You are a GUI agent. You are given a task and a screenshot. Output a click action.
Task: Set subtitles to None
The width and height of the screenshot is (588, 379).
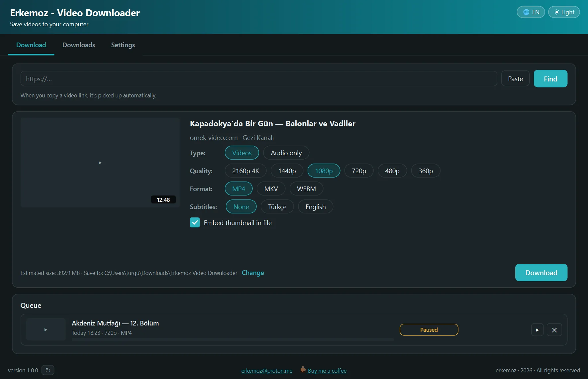[241, 207]
